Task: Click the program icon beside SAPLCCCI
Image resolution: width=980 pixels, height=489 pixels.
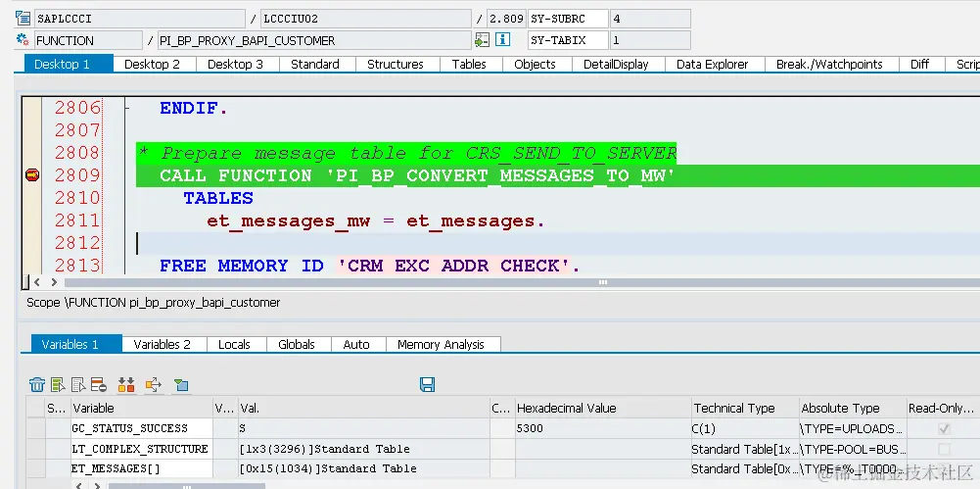Action: click(23, 18)
